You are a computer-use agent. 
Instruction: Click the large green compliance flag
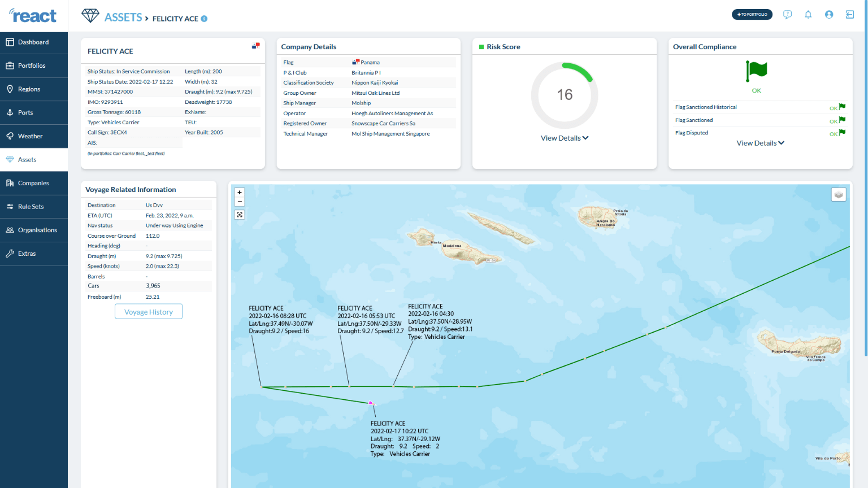[756, 71]
